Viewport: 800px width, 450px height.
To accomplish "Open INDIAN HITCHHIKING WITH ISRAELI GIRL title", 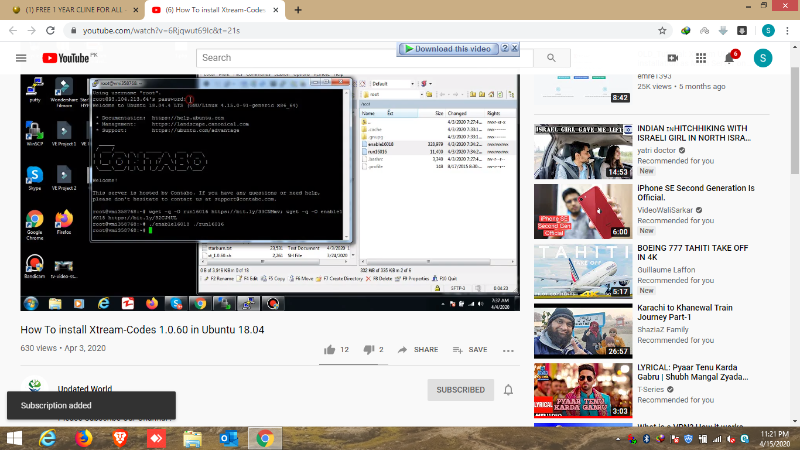I will click(x=694, y=133).
